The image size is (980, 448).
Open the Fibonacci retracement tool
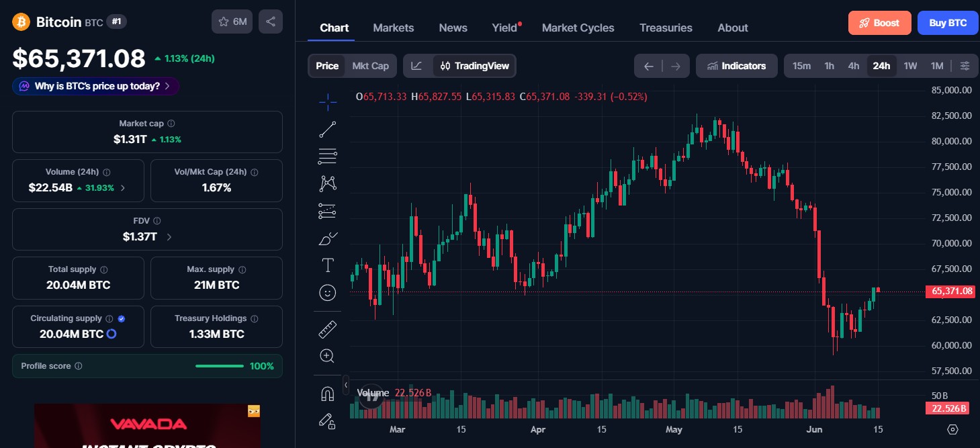pos(328,156)
